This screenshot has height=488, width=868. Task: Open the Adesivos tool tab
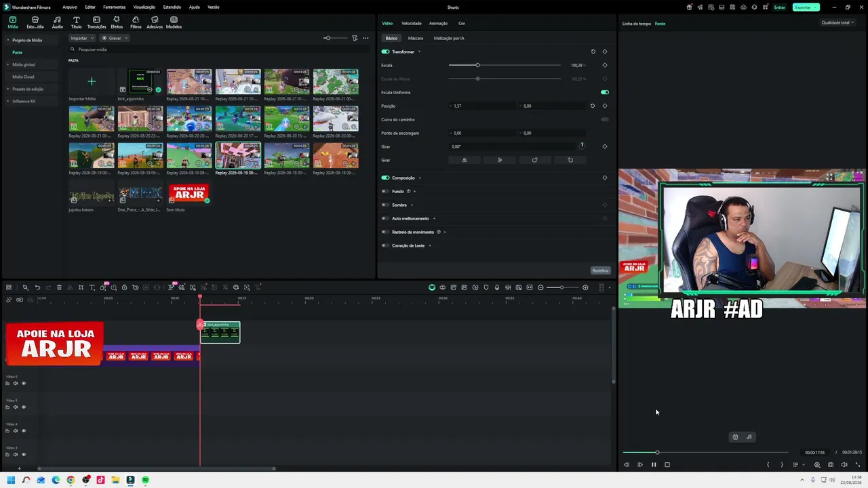click(x=155, y=22)
